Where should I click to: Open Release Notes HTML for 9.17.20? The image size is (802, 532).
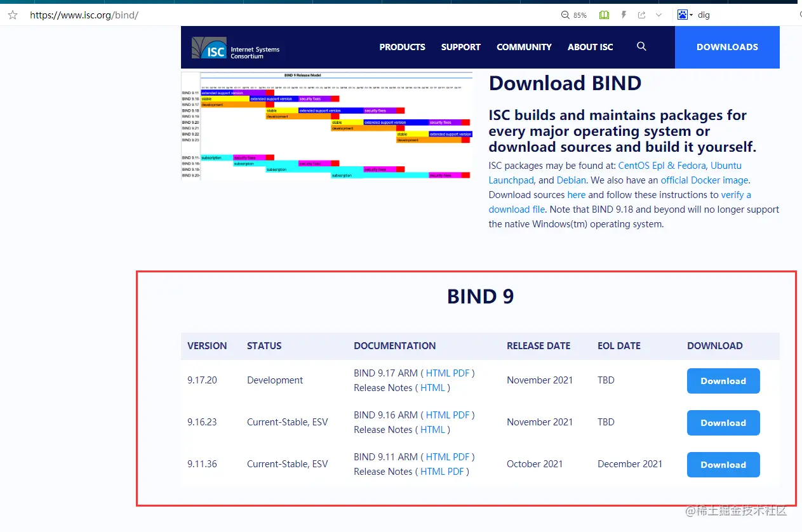(433, 388)
